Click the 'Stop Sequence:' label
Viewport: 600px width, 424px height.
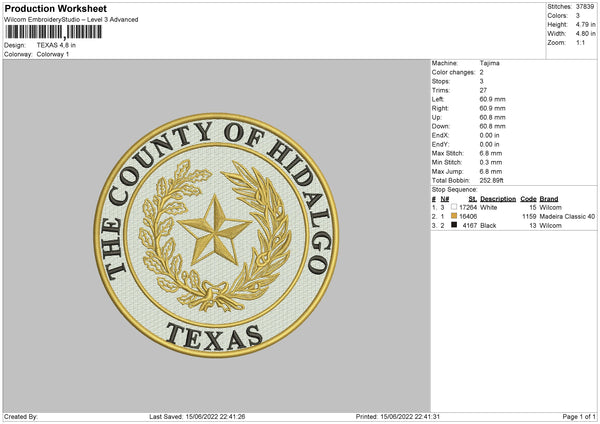455,190
